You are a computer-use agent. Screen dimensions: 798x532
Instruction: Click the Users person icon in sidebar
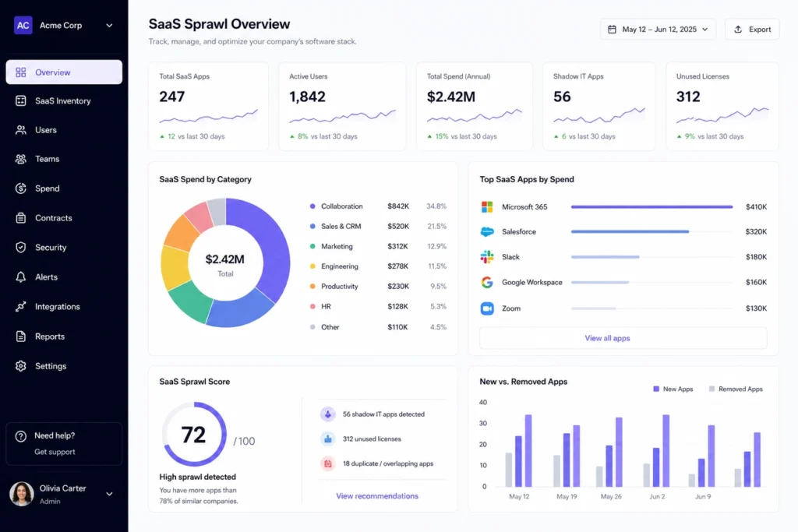click(x=21, y=130)
